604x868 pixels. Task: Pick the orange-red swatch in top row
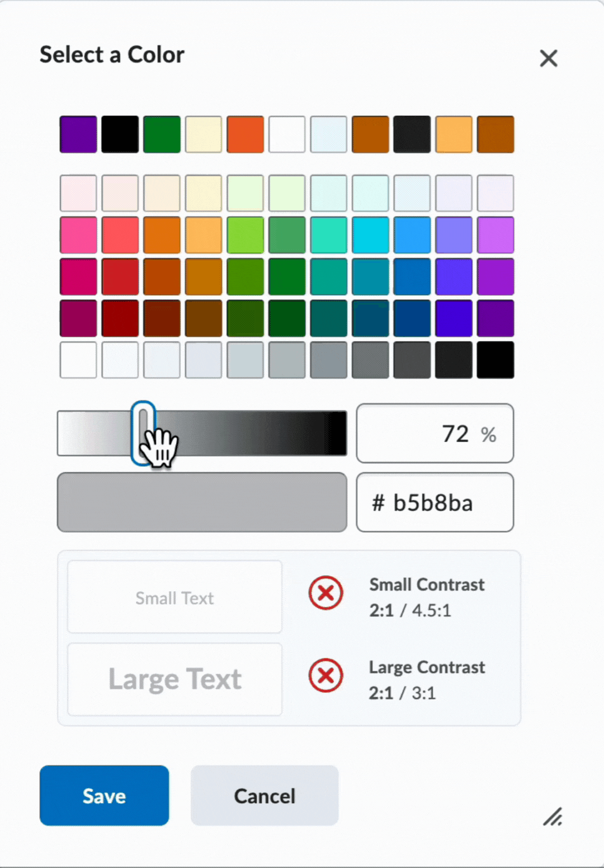click(245, 134)
